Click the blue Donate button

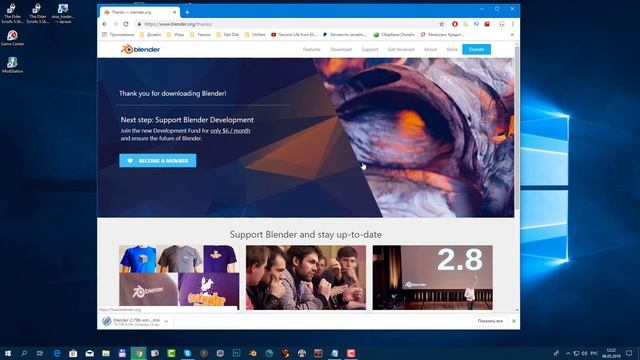[476, 49]
